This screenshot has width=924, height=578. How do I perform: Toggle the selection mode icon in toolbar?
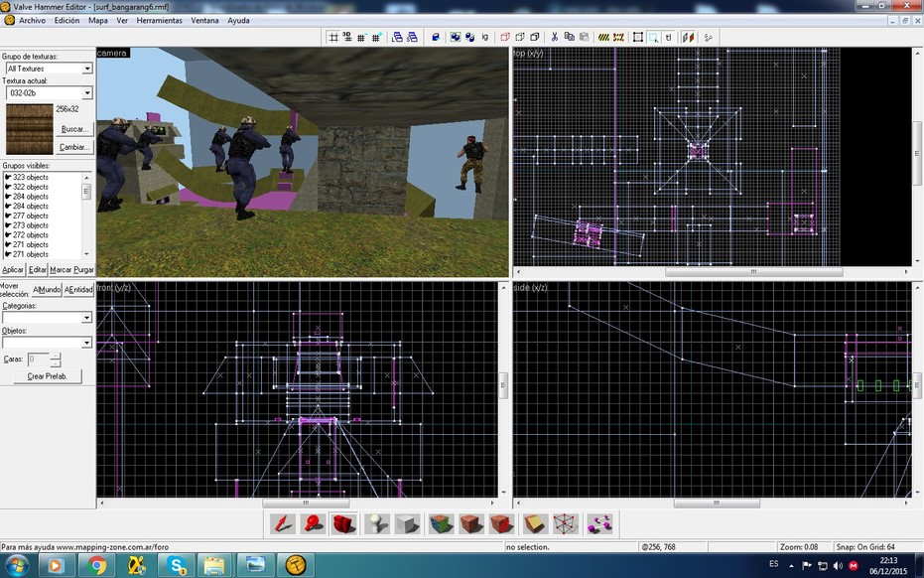click(653, 37)
